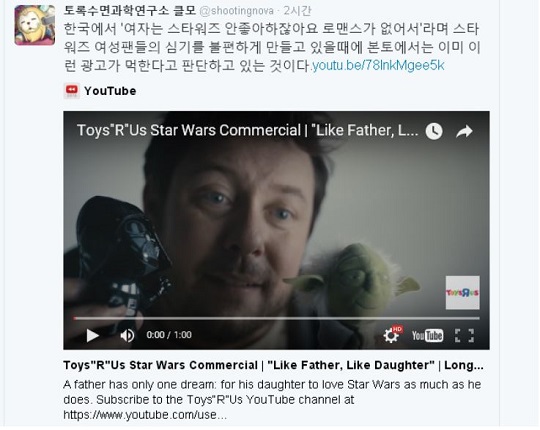Open the youtu.be/78lnkMgee5k link
Image resolution: width=540 pixels, height=430 pixels.
click(x=378, y=65)
